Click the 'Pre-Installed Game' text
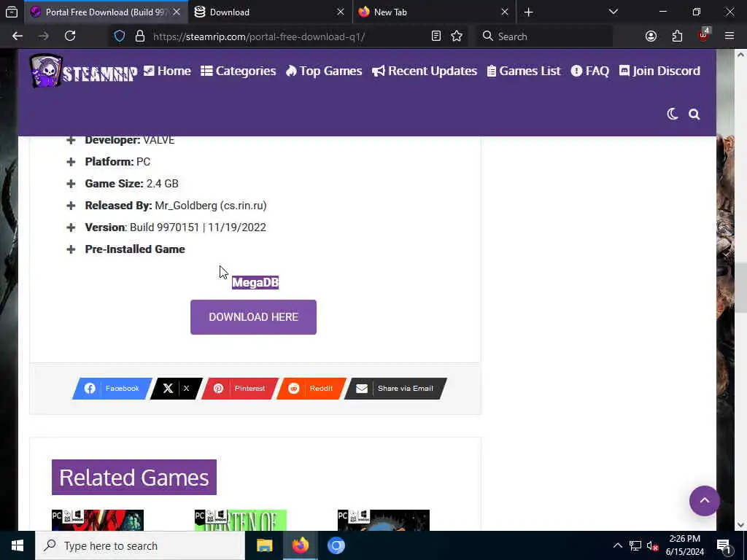Image resolution: width=747 pixels, height=560 pixels. 135,249
